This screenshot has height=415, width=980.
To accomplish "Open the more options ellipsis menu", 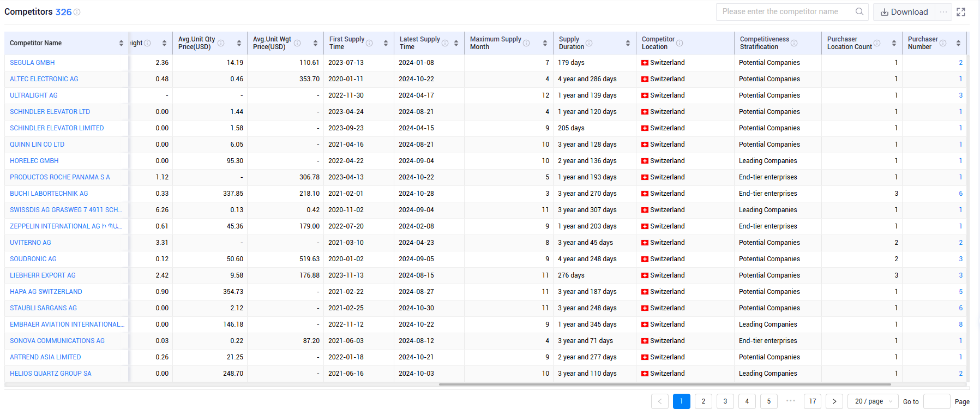I will [x=943, y=12].
